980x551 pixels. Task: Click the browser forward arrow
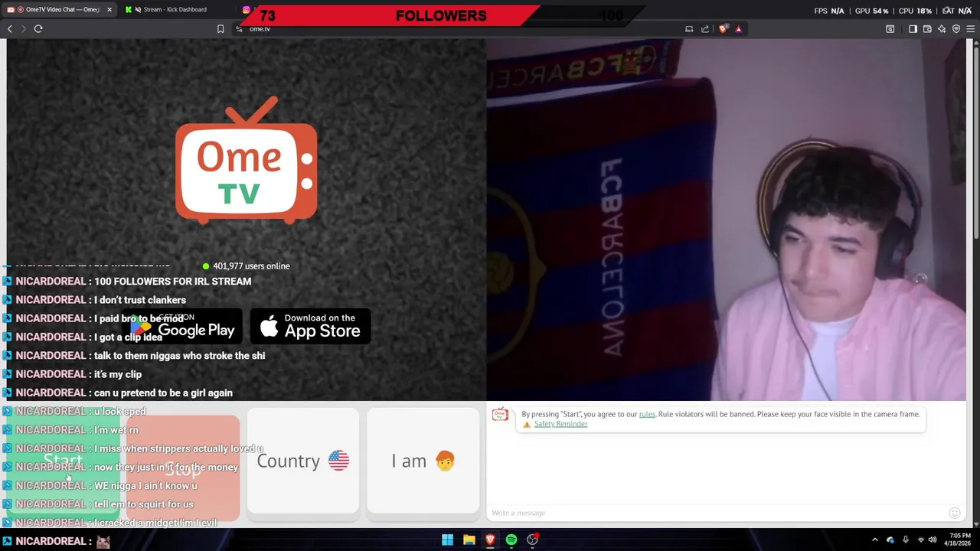click(23, 29)
